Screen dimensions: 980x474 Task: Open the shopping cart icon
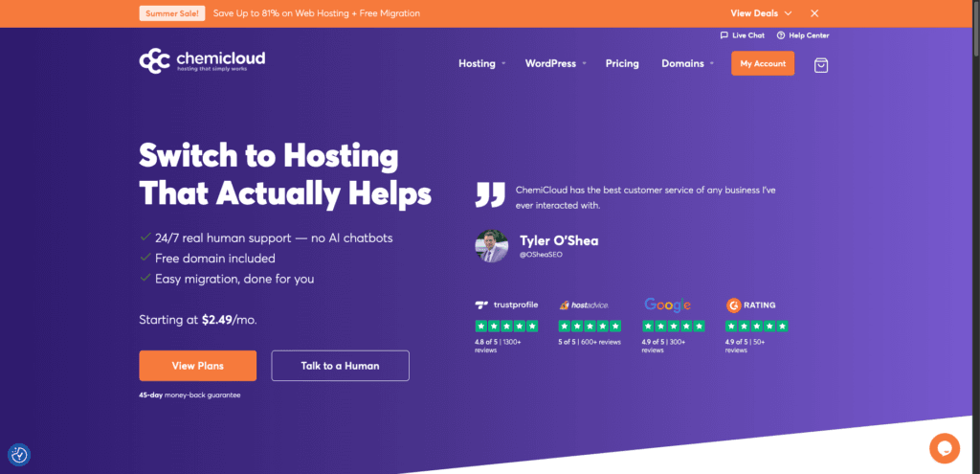(x=820, y=65)
